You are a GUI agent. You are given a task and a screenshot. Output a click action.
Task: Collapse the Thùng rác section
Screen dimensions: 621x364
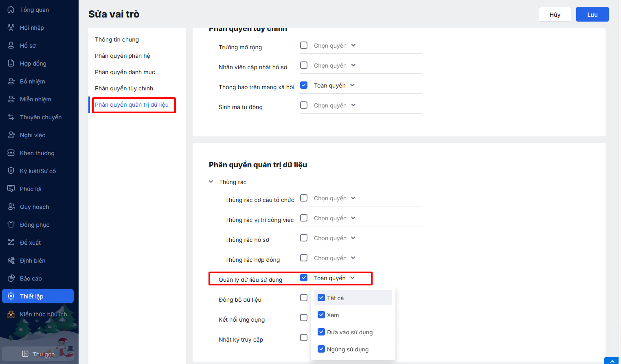(x=211, y=182)
